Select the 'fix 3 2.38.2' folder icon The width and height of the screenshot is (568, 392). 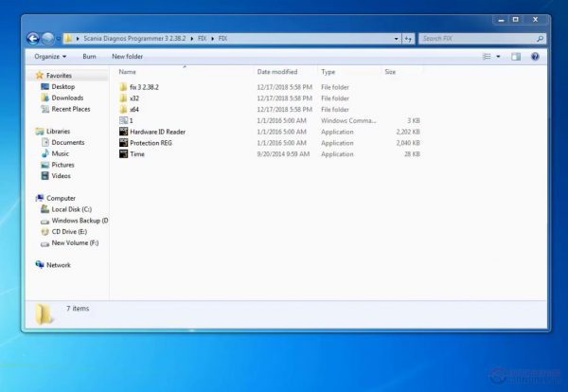click(123, 87)
